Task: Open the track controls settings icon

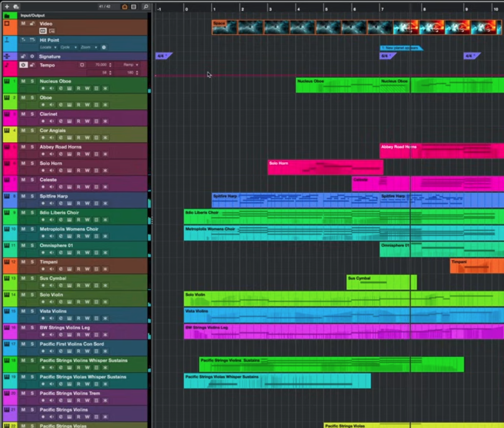Action: [x=134, y=7]
